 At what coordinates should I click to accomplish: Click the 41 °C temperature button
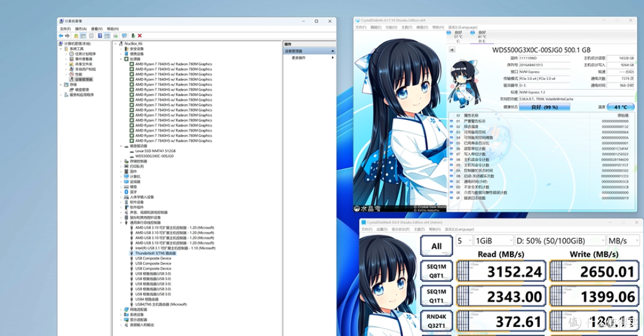(620, 107)
